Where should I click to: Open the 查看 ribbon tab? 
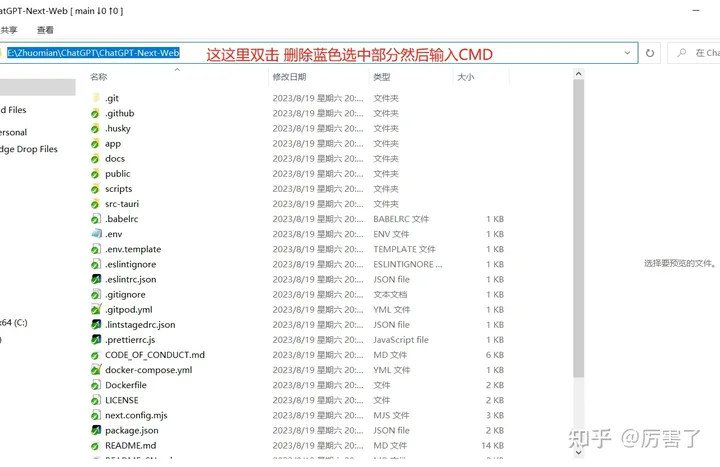[45, 30]
